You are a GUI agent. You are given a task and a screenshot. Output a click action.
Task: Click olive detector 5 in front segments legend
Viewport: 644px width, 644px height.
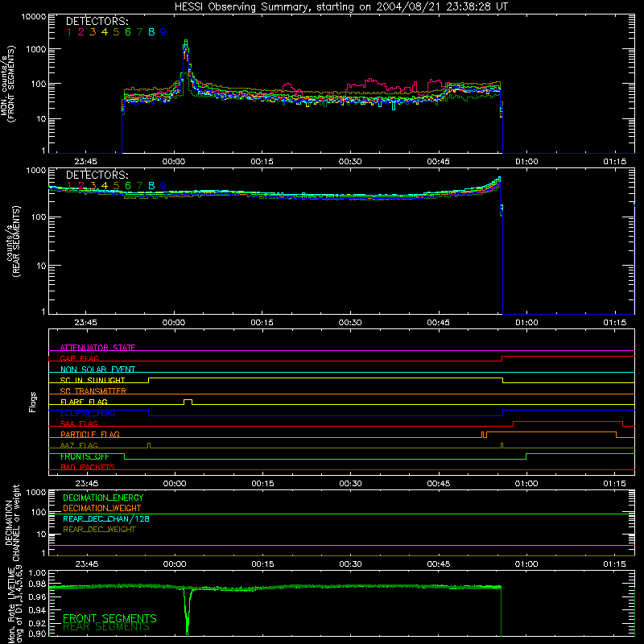point(116,32)
